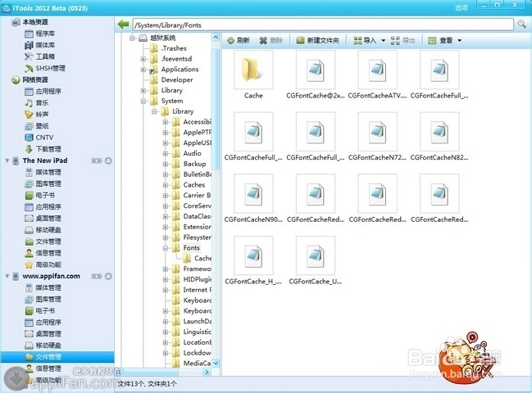Click the green back arrow button
This screenshot has width=532, height=393.
click(x=123, y=25)
